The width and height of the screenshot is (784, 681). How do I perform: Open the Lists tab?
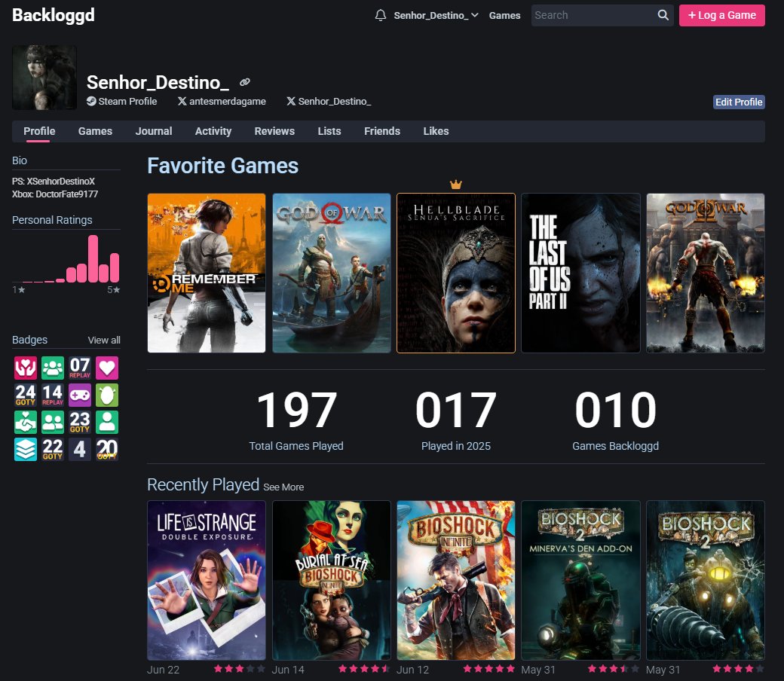[x=329, y=131]
